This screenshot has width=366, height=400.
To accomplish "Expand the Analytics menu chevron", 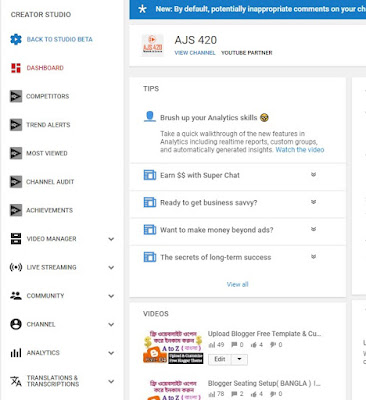I will click(111, 353).
